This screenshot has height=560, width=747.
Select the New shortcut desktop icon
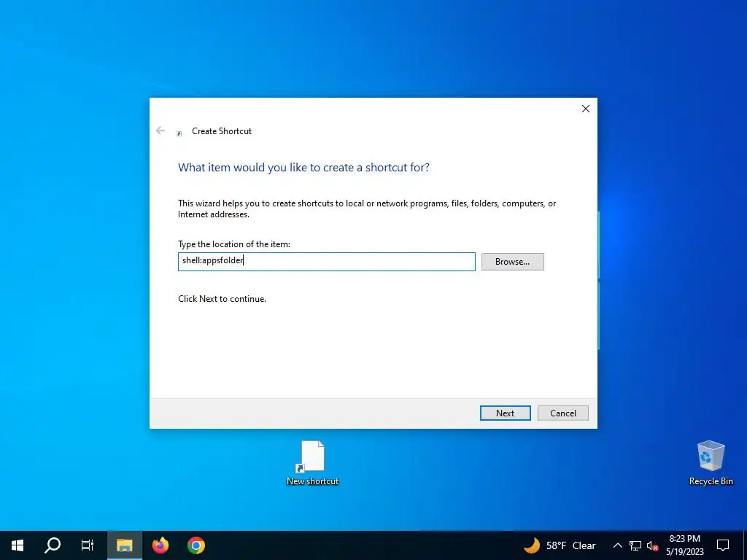[312, 463]
